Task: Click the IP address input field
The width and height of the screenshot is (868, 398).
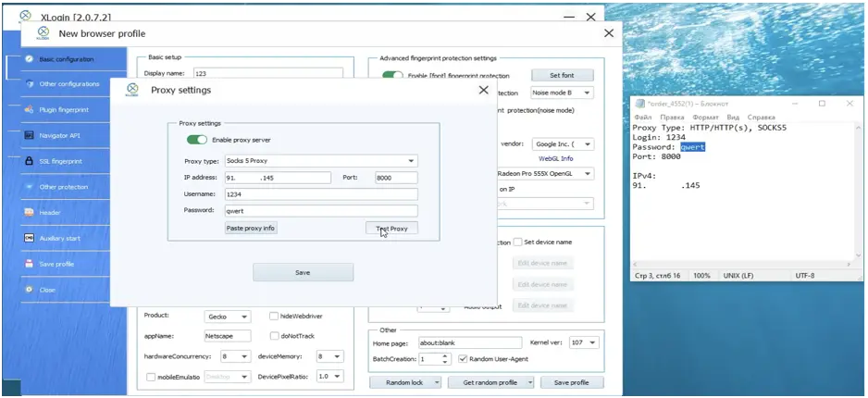Action: [x=278, y=178]
